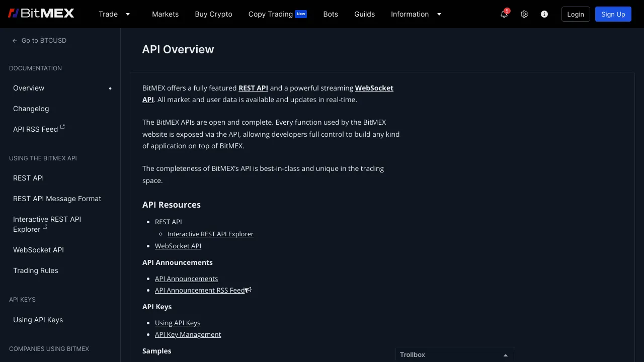The width and height of the screenshot is (644, 362).
Task: Open the Markets menu item
Action: tap(165, 14)
